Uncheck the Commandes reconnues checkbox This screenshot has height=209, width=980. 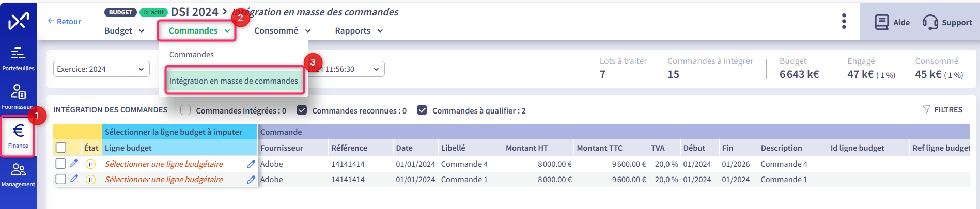click(x=302, y=110)
